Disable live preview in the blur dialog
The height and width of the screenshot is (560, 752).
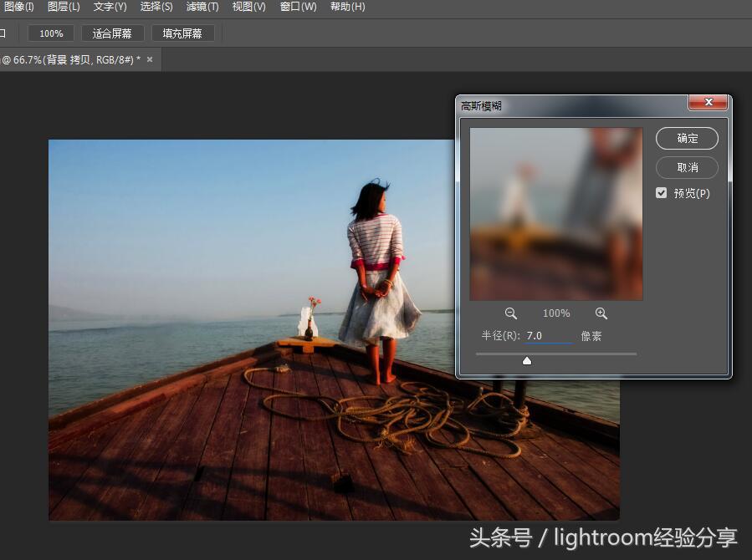pos(661,192)
